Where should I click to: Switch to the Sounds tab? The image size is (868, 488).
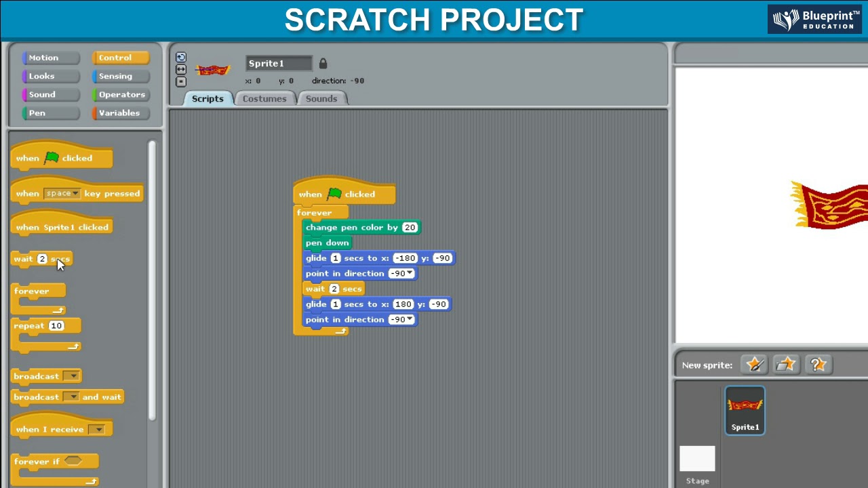click(321, 99)
